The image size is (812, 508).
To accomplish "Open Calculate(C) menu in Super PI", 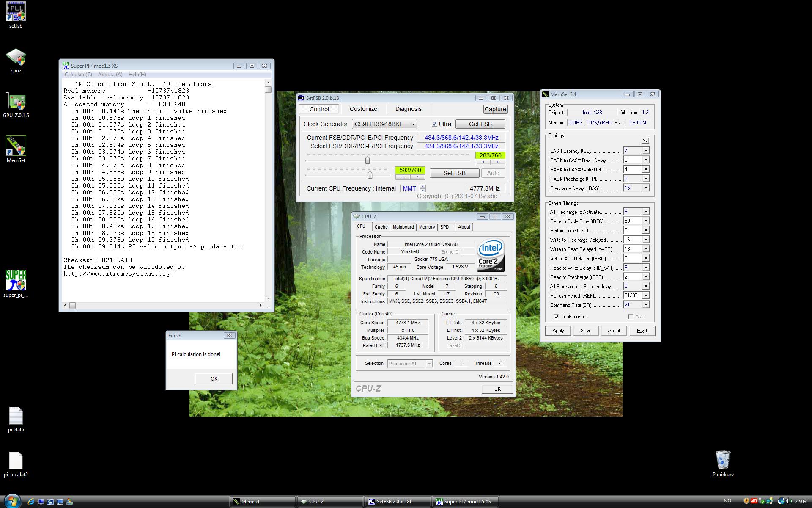I will tap(78, 74).
